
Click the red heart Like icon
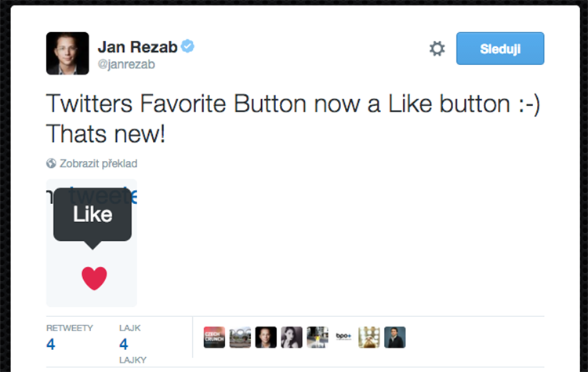[x=94, y=278]
